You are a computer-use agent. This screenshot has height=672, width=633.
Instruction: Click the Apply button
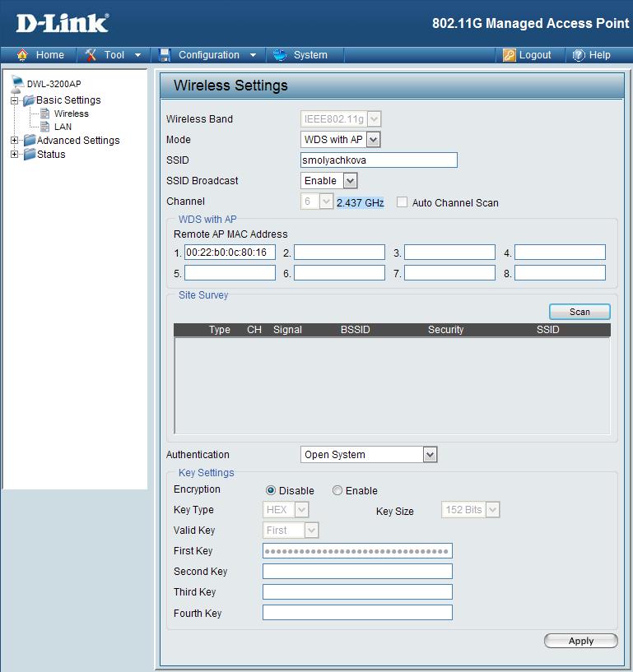click(580, 641)
